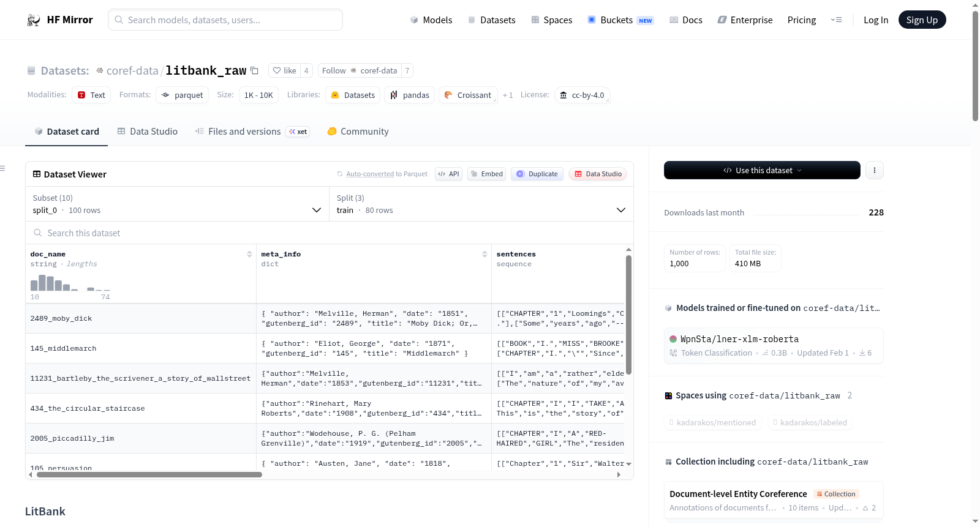This screenshot has width=980, height=527.
Task: Expand the extra navigation menu icon
Action: [x=836, y=20]
